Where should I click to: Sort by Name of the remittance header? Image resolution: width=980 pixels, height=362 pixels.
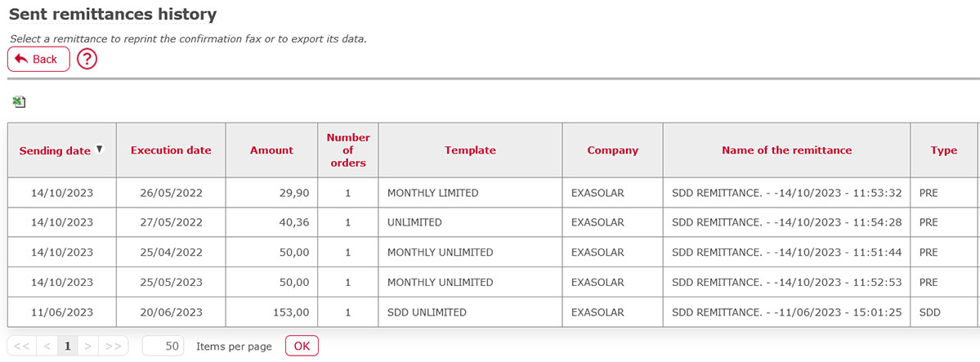point(786,150)
